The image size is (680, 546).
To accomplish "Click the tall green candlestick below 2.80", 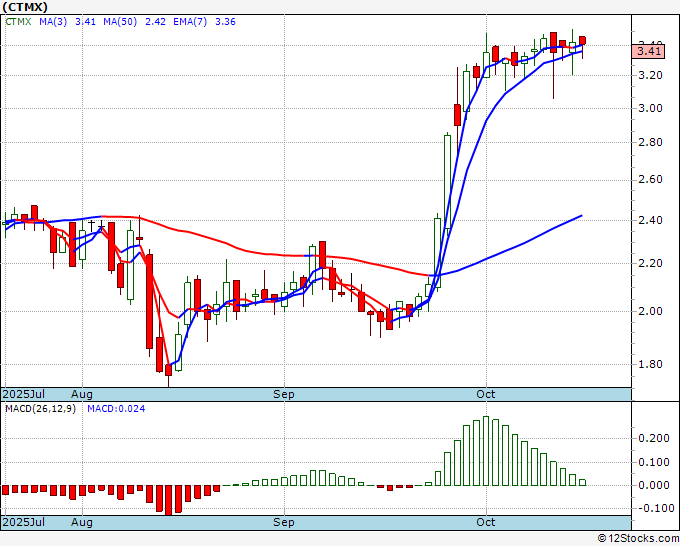I will pos(448,183).
